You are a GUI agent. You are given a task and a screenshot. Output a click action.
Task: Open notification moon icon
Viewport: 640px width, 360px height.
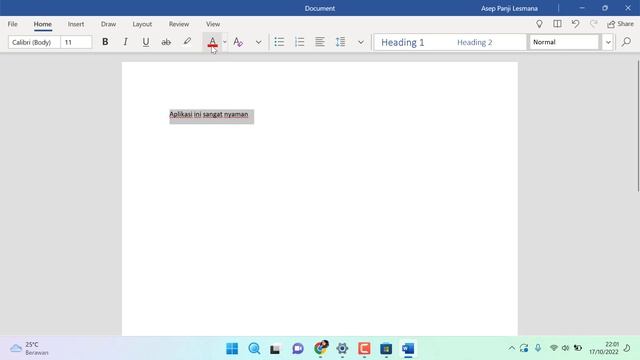pos(627,348)
